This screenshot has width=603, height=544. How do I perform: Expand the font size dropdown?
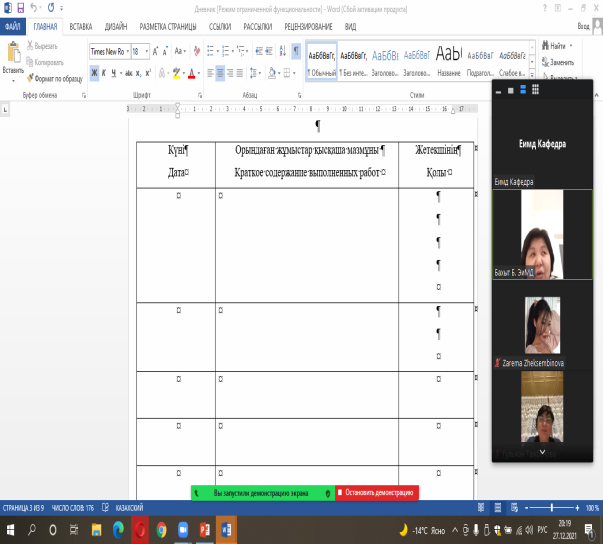point(148,51)
